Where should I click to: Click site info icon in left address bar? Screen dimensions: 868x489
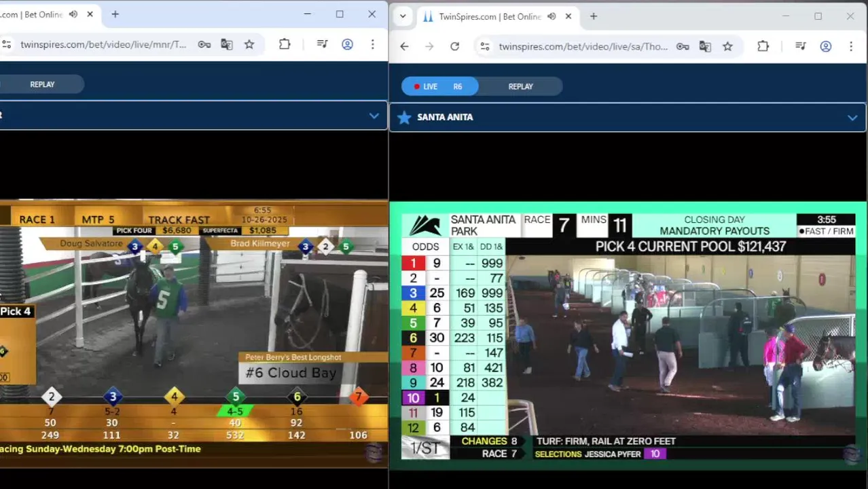[6, 45]
